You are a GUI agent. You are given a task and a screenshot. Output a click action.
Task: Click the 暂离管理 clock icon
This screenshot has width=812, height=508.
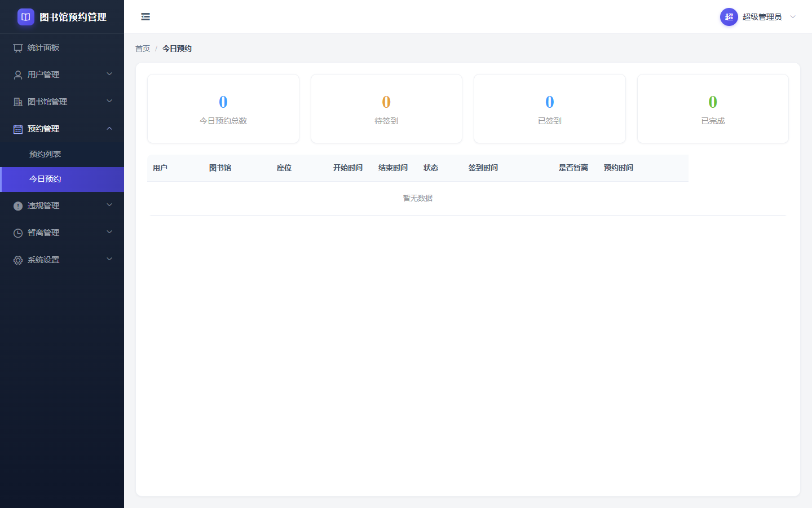(x=18, y=233)
